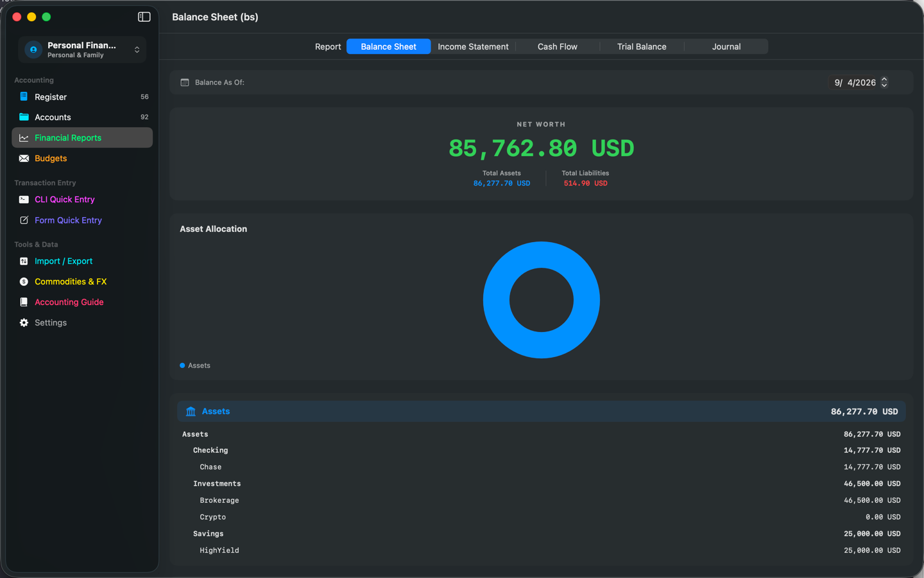924x578 pixels.
Task: Click the Assets section header row
Action: [x=541, y=411]
